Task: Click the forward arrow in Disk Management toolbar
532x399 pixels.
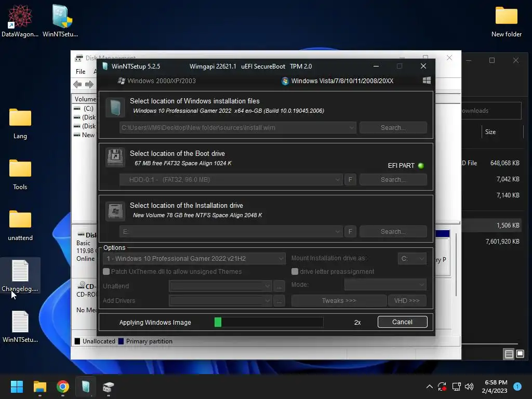Action: (89, 85)
